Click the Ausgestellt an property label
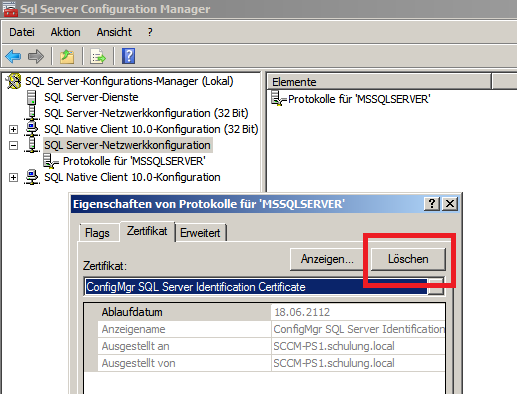Viewport: 517px width, 394px height. click(x=135, y=346)
